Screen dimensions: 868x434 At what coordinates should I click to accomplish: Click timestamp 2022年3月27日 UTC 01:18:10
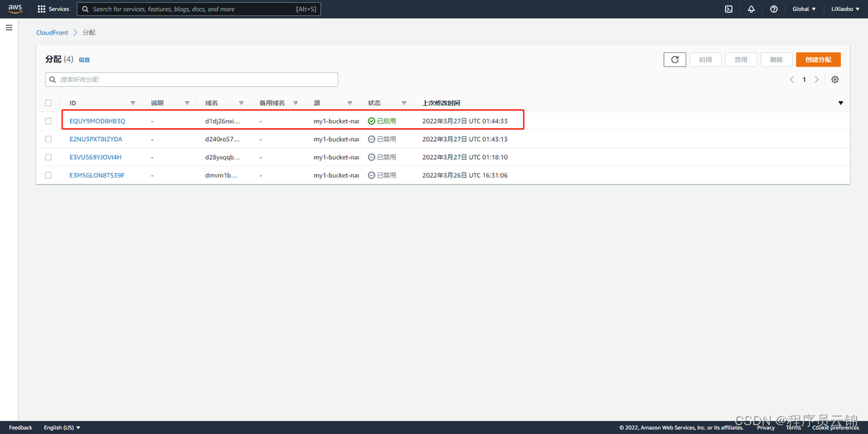click(x=465, y=157)
